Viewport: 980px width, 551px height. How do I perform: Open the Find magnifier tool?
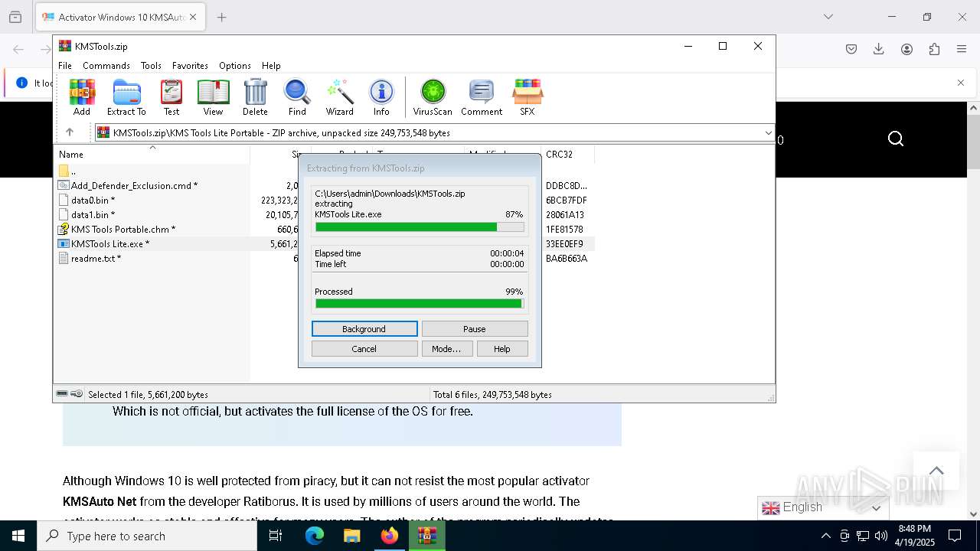(297, 97)
